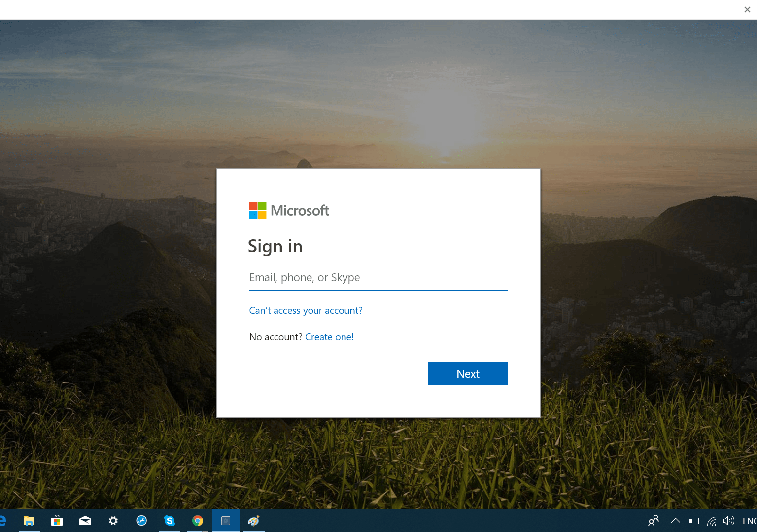
Task: Open the Mail app from the taskbar
Action: 85,520
